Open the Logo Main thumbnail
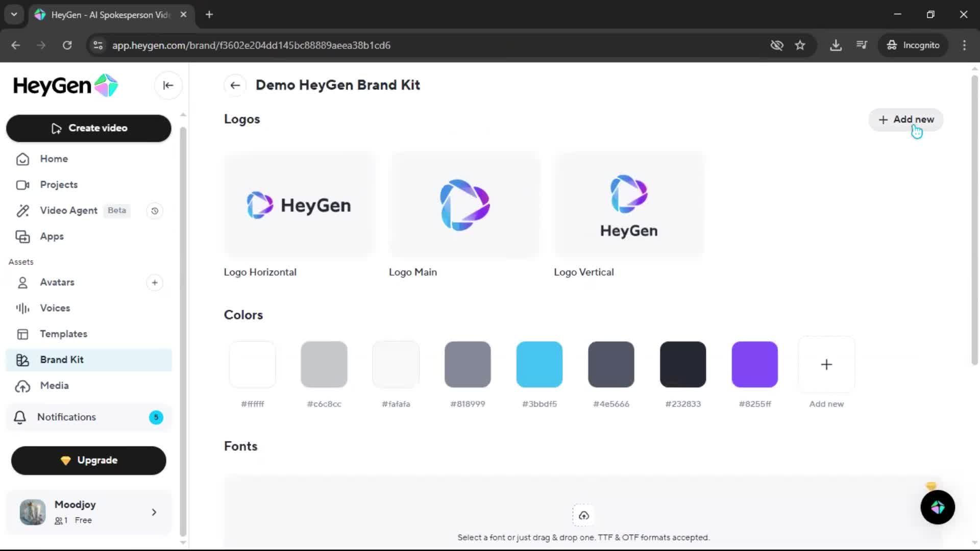 [x=464, y=205]
